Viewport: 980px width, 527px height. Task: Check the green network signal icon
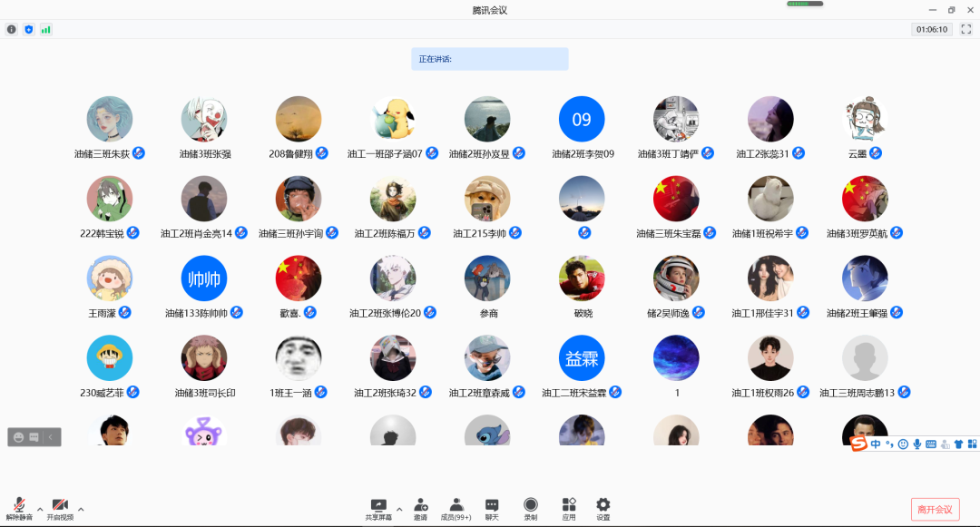(45, 29)
